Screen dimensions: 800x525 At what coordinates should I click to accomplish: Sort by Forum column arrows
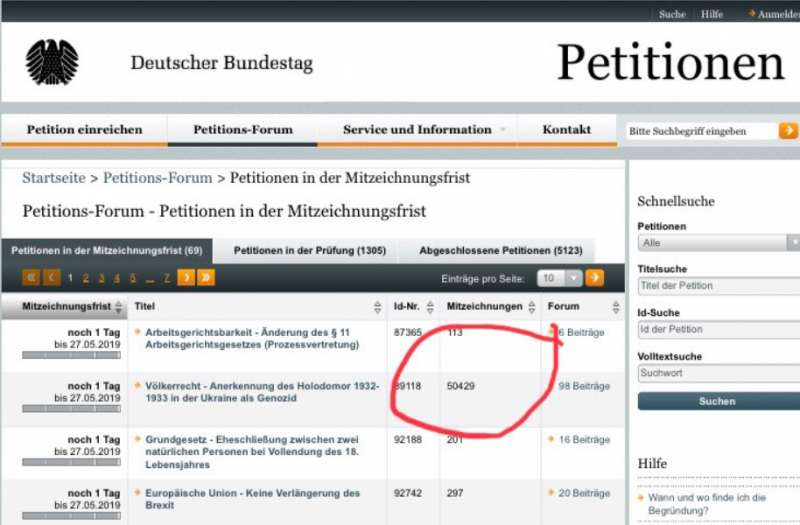616,307
